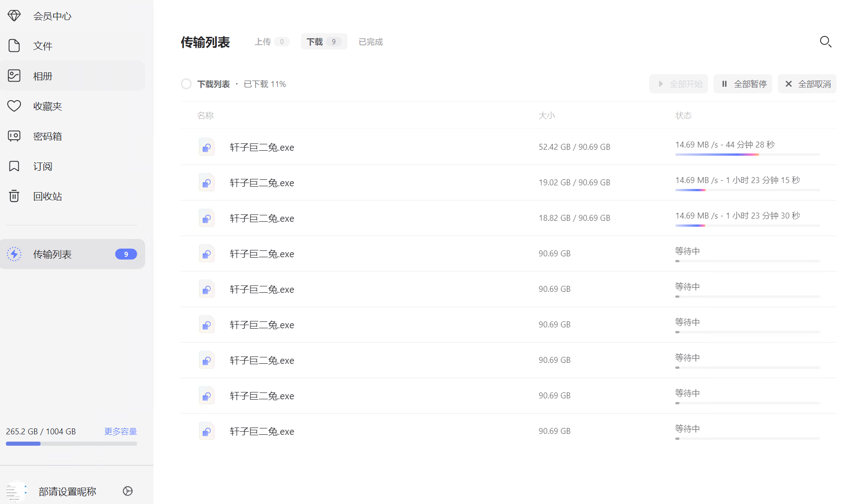Click the 全部取消 cancel all button

coord(807,84)
